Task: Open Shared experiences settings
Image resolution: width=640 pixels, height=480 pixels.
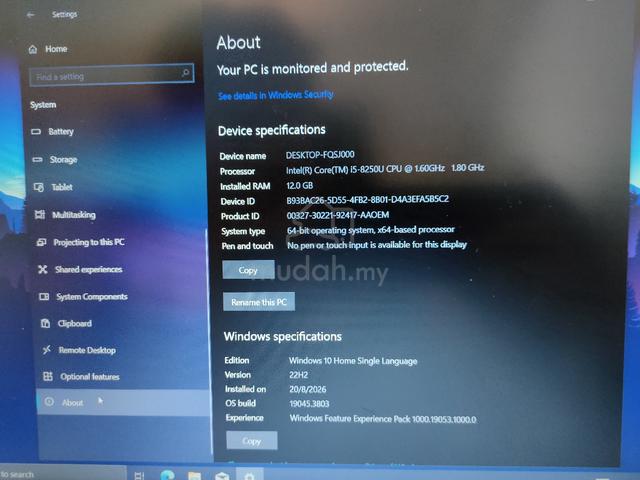Action: [x=89, y=269]
